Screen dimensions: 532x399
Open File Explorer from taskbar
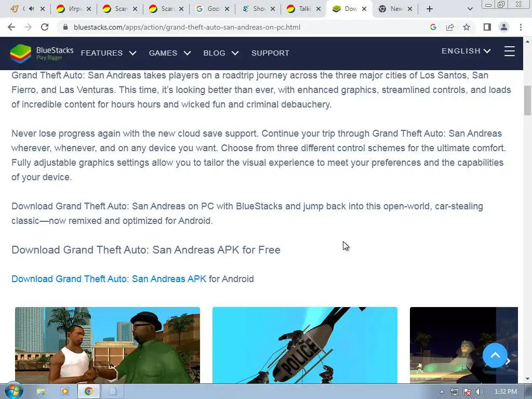tap(41, 392)
